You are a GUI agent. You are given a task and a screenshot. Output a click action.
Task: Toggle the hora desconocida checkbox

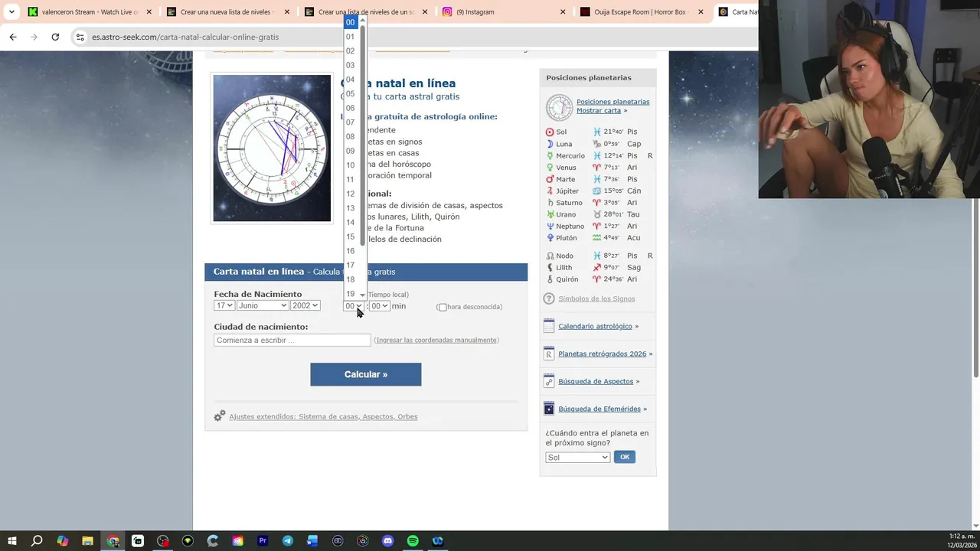point(442,307)
